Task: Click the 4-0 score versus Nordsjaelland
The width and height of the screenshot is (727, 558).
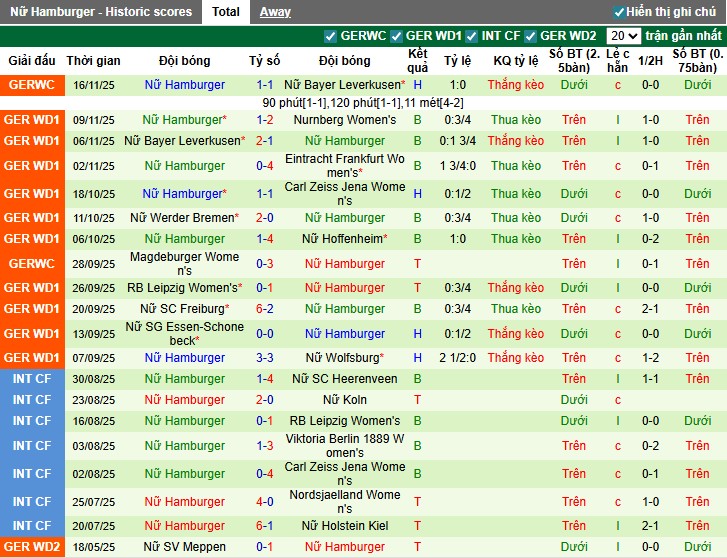Action: point(265,502)
